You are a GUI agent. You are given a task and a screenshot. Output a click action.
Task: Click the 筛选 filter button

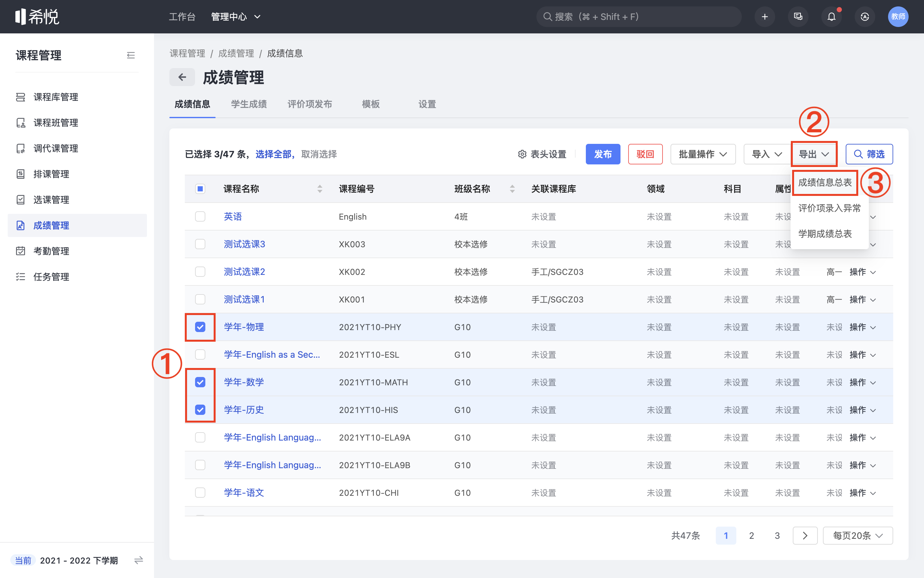[x=869, y=154]
